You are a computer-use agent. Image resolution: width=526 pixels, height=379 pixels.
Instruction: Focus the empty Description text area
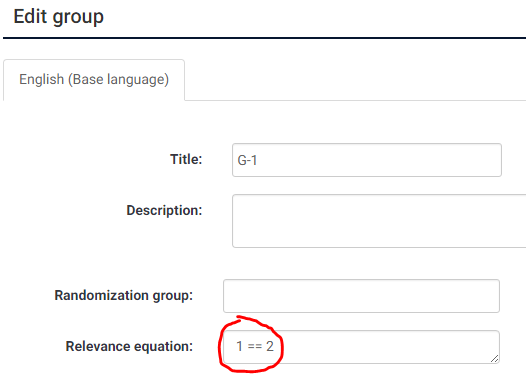click(379, 221)
